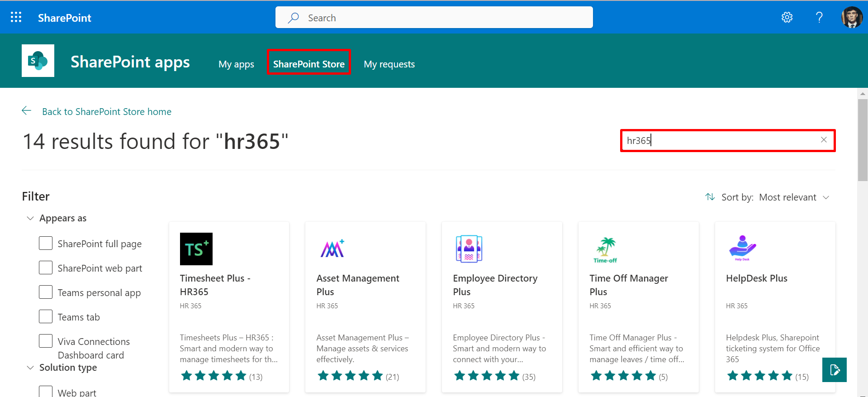The height and width of the screenshot is (397, 868).
Task: Switch to the My apps tab
Action: 236,64
